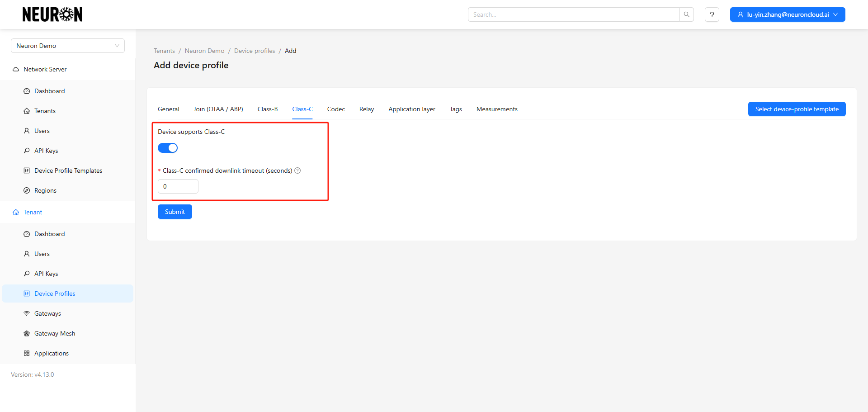Image resolution: width=868 pixels, height=412 pixels.
Task: Switch to the Codec tab
Action: pyautogui.click(x=336, y=109)
